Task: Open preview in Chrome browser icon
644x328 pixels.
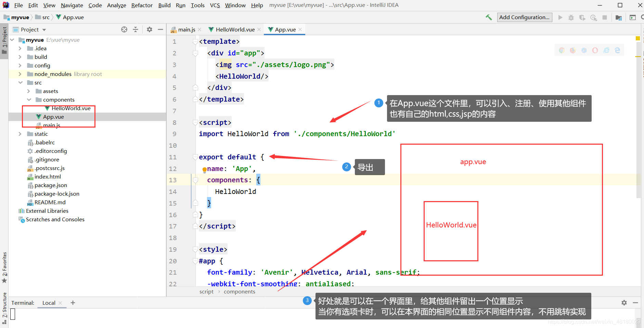Action: (562, 50)
